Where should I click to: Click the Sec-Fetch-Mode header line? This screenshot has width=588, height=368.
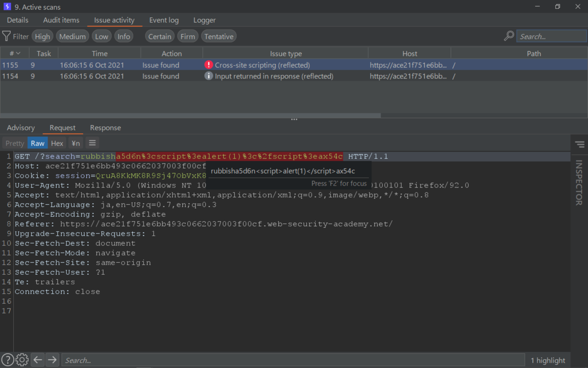click(x=75, y=253)
